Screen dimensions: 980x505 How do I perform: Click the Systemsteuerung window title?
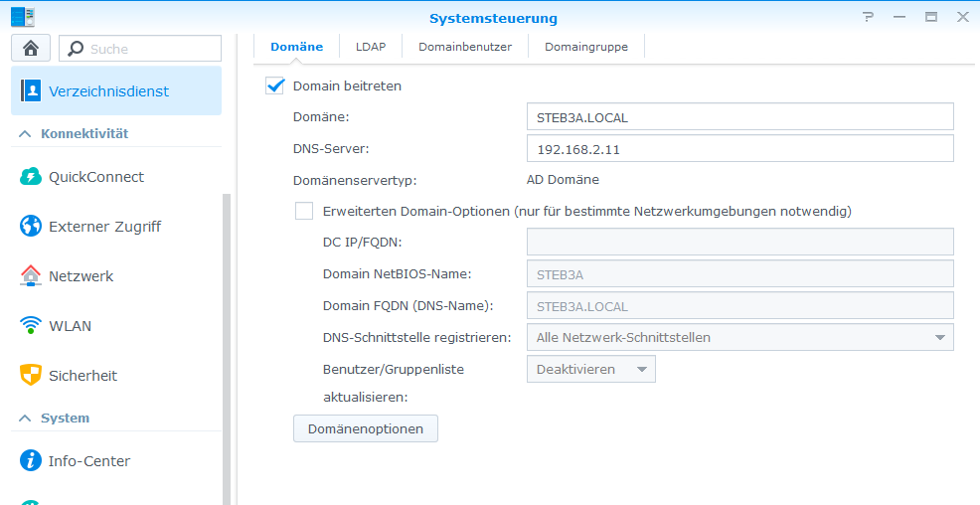click(493, 18)
